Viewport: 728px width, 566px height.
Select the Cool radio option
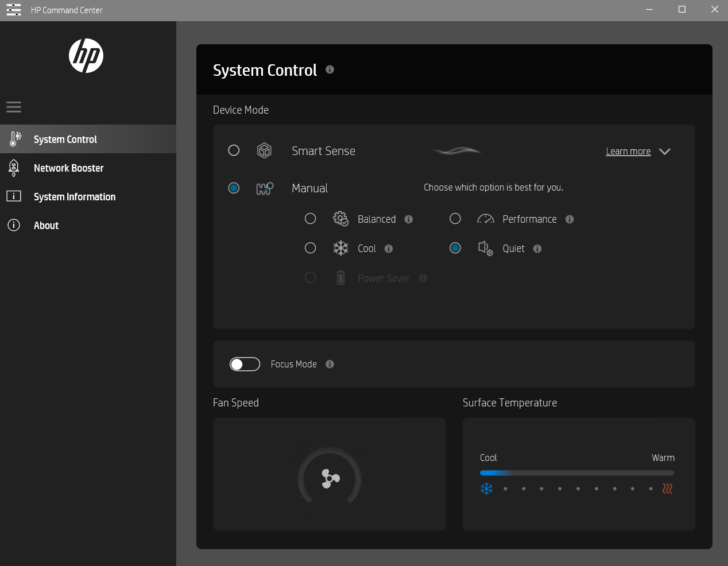pos(311,248)
